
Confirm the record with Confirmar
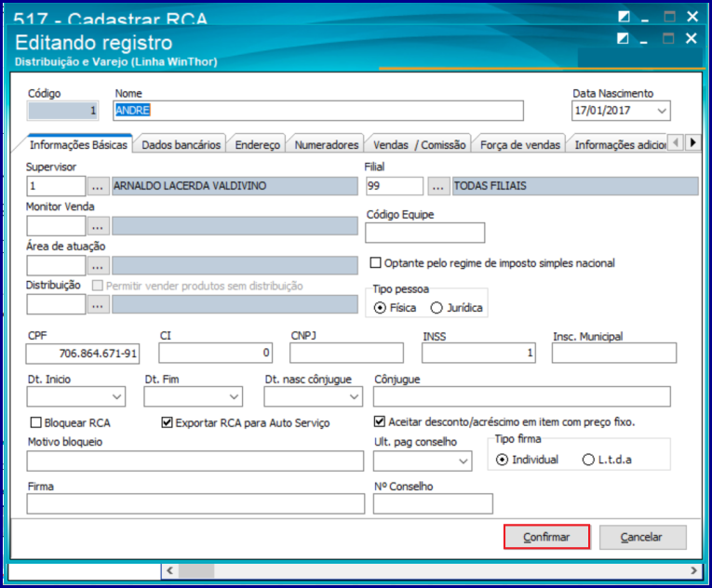(546, 537)
